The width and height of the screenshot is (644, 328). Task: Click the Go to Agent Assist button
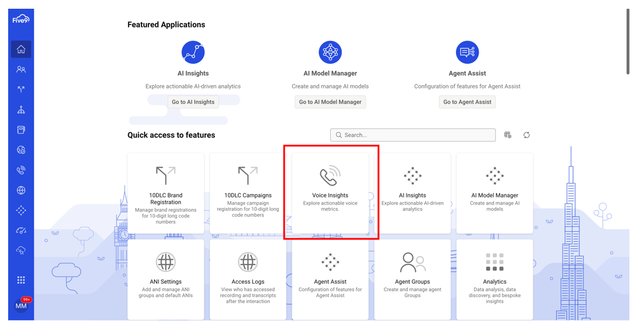468,102
